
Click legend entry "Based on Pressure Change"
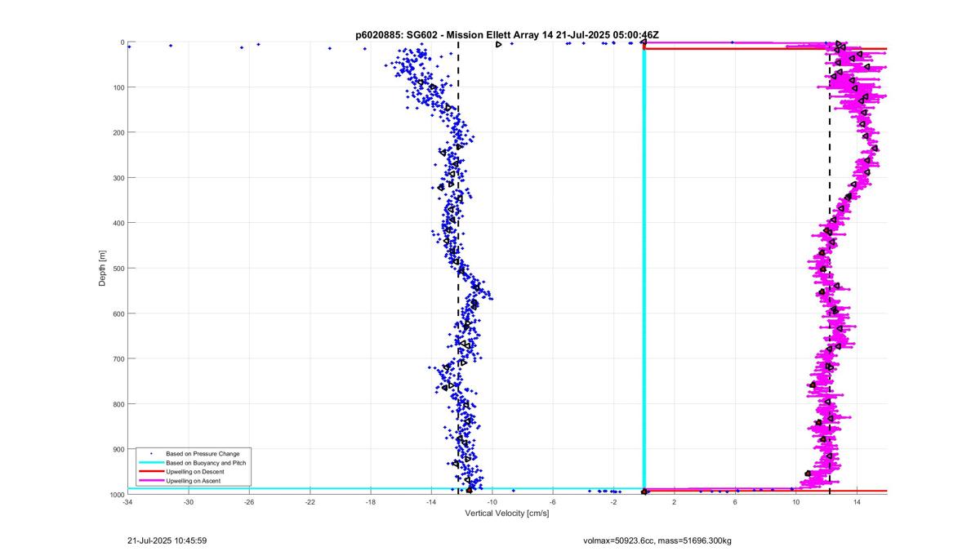[203, 452]
